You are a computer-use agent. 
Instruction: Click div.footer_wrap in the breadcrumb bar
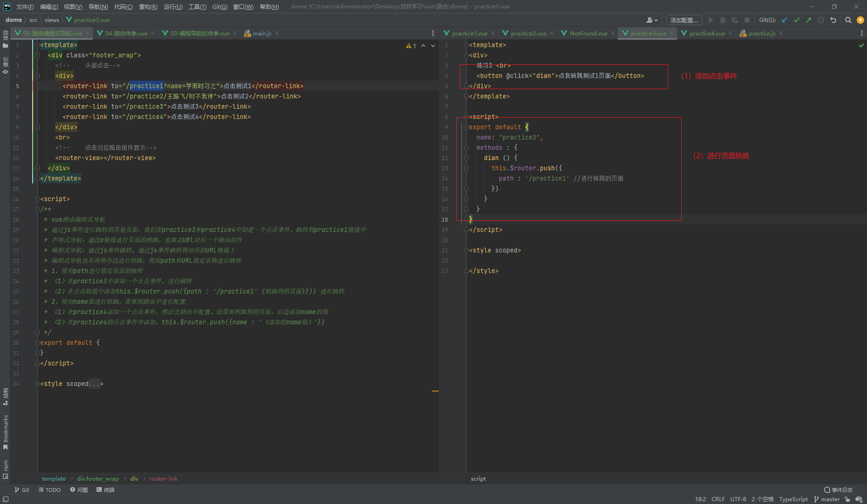coord(98,479)
